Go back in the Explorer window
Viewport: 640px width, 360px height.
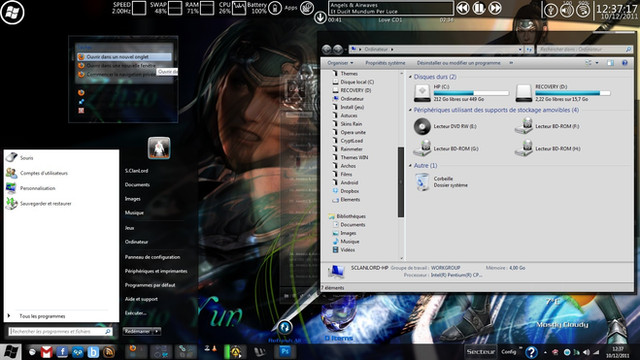click(327, 49)
